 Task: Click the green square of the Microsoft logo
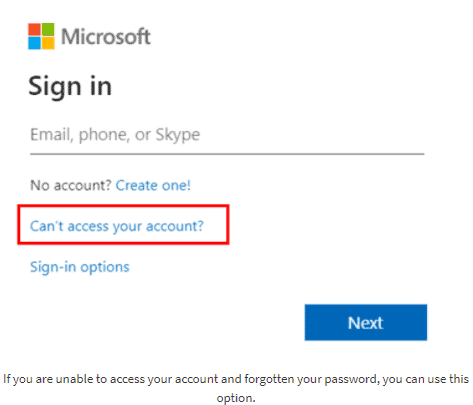point(48,29)
